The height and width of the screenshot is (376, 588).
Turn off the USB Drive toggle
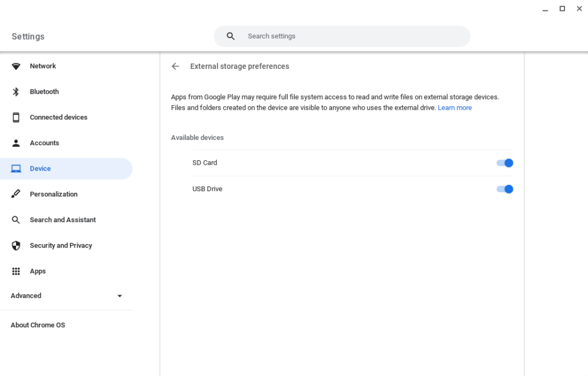click(505, 189)
